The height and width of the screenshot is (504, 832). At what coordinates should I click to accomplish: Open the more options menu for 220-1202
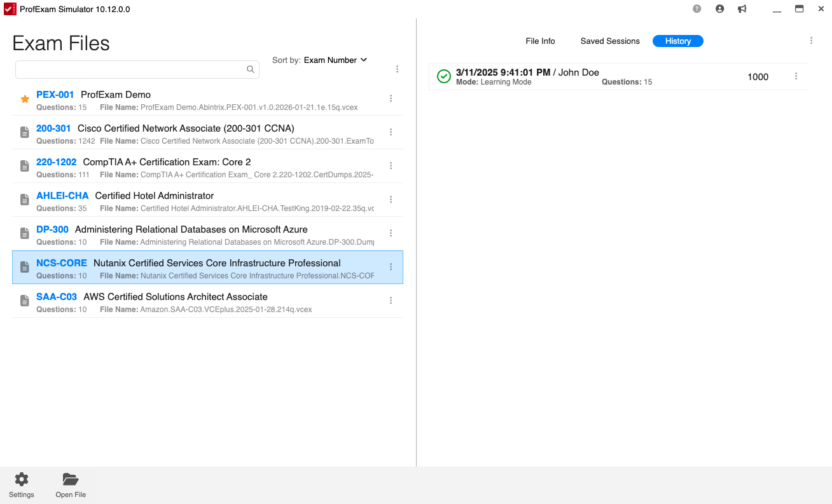coord(391,166)
